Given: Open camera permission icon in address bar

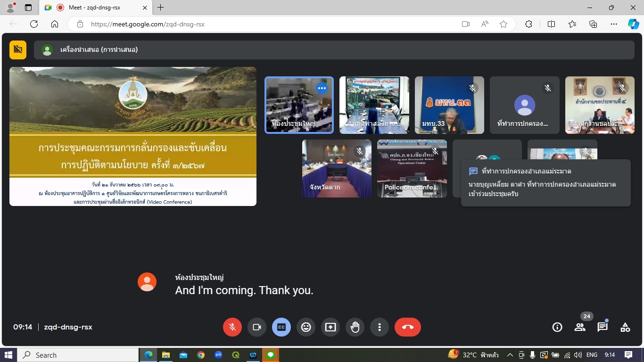Looking at the screenshot, I should pyautogui.click(x=466, y=24).
